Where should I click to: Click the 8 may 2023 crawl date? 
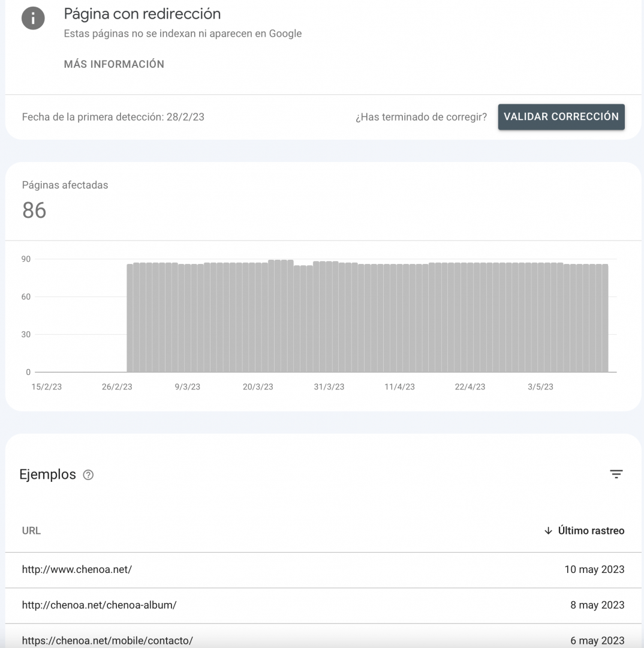click(x=597, y=605)
